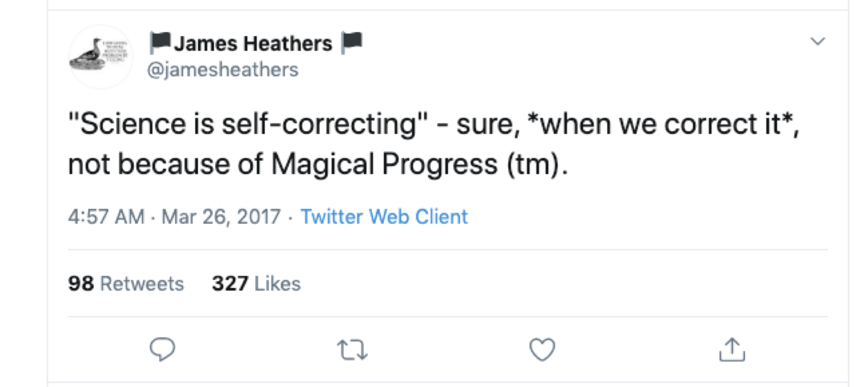Click the 4:57 AM timestamp
Viewport: 868px width, 387px height.
106,217
